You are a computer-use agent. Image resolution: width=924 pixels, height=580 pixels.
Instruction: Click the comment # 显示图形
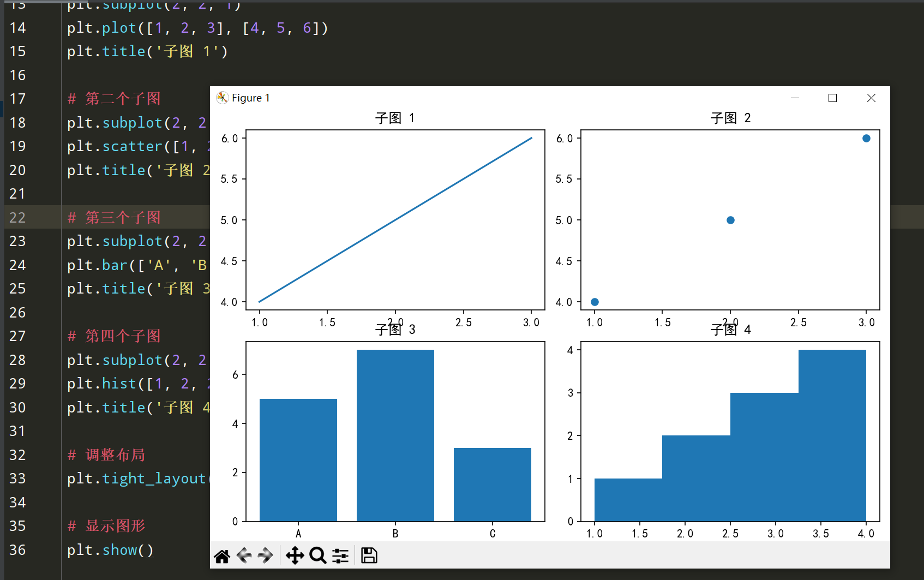click(x=106, y=526)
